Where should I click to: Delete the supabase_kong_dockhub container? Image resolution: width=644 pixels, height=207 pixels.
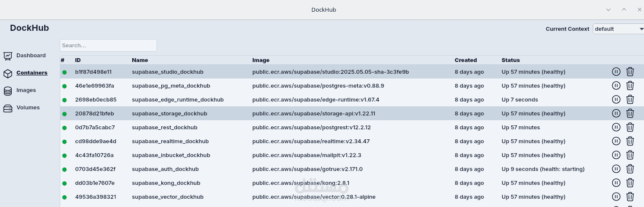tap(630, 183)
